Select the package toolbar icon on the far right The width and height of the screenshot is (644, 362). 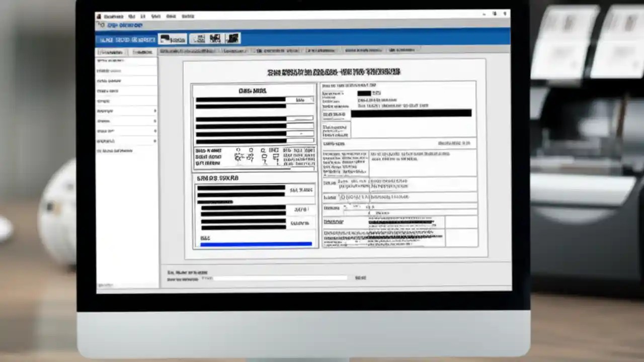(x=232, y=38)
